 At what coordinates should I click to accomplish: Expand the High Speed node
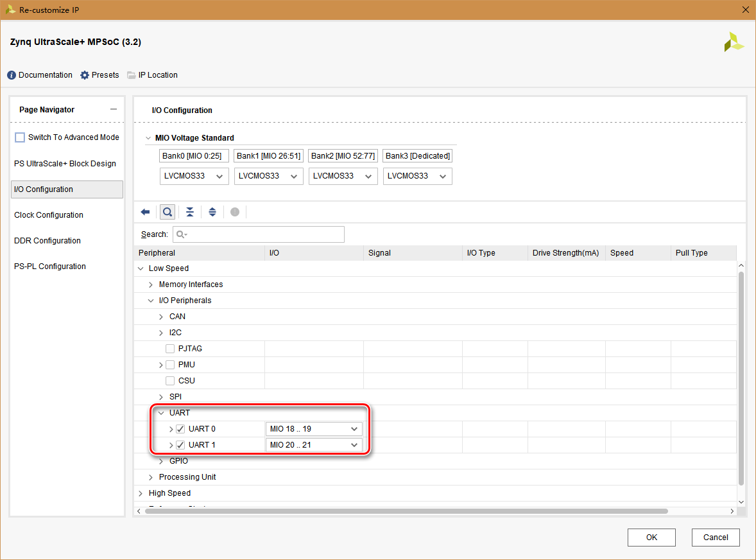pos(141,493)
